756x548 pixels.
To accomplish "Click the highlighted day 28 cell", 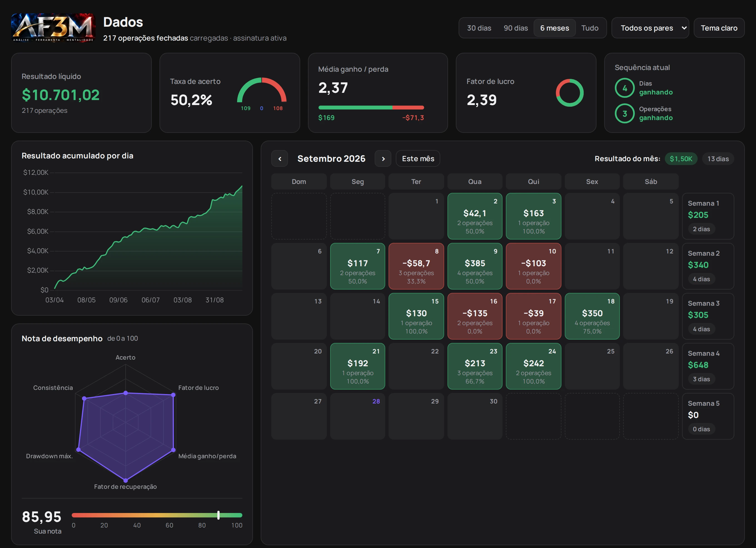I will coord(358,416).
